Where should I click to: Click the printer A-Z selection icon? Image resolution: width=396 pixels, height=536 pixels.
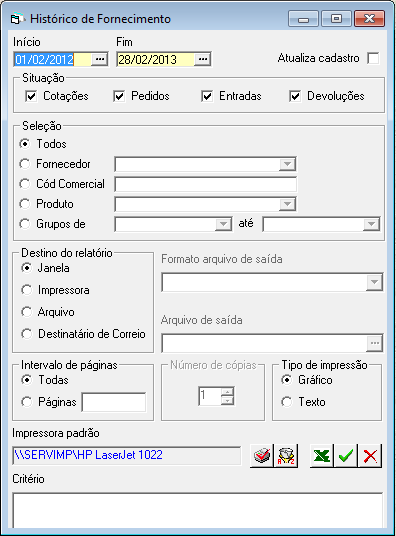click(x=286, y=456)
